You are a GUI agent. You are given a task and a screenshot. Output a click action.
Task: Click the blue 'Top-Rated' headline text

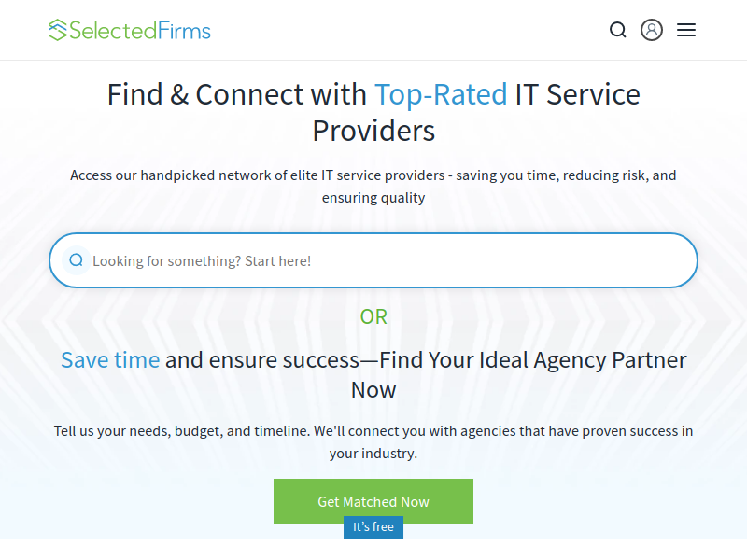click(x=441, y=94)
